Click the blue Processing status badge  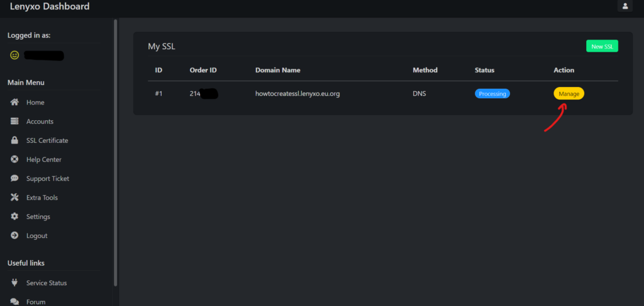pyautogui.click(x=492, y=94)
